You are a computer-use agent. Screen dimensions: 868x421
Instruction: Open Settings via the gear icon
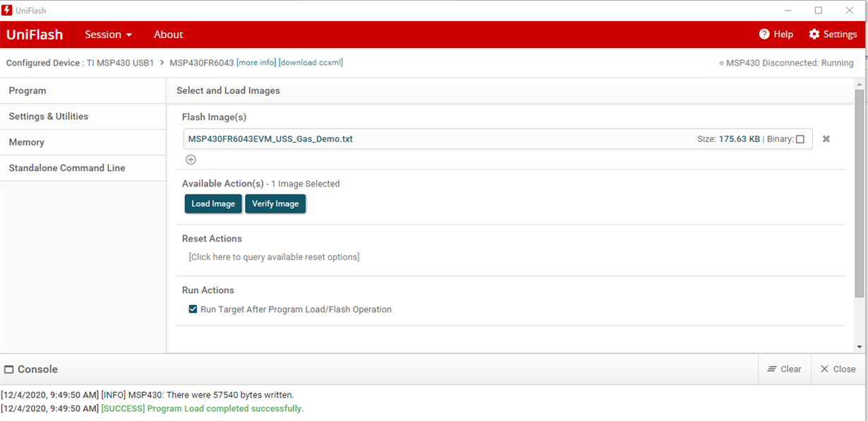pos(814,35)
